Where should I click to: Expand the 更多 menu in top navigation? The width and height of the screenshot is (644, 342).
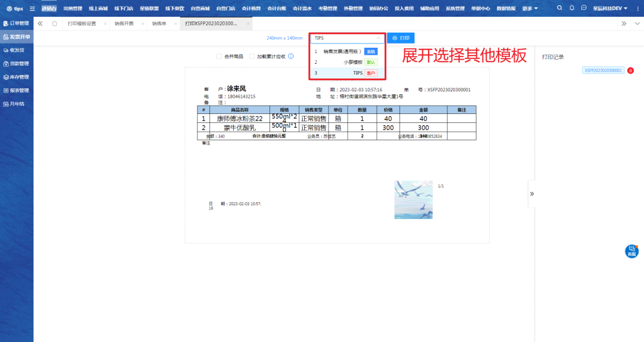click(530, 8)
